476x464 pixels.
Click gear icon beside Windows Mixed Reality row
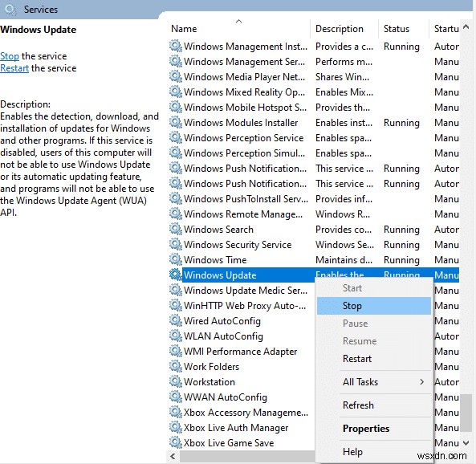click(176, 92)
